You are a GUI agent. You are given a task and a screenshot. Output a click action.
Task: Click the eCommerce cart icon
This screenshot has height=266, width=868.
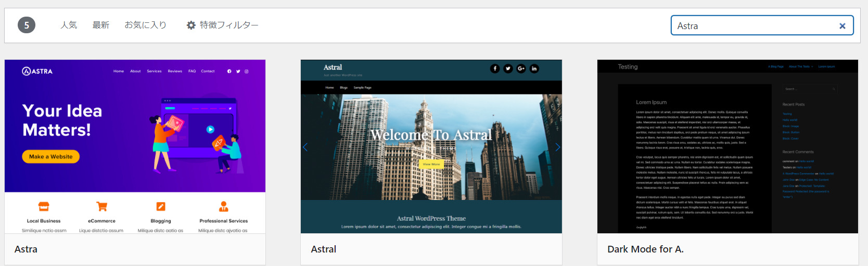(102, 206)
